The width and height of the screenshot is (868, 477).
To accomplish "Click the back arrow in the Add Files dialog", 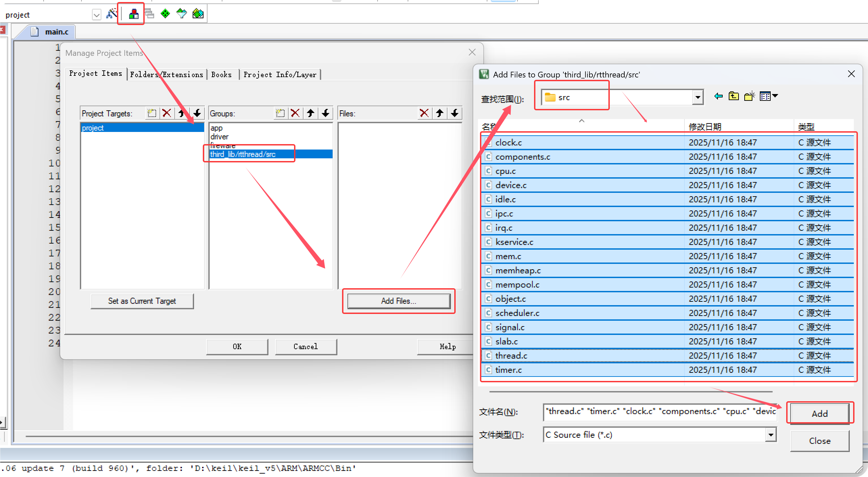I will point(719,96).
